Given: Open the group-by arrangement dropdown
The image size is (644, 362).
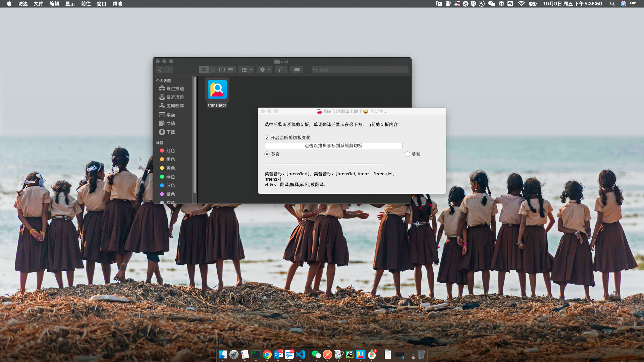Looking at the screenshot, I should tap(246, 70).
